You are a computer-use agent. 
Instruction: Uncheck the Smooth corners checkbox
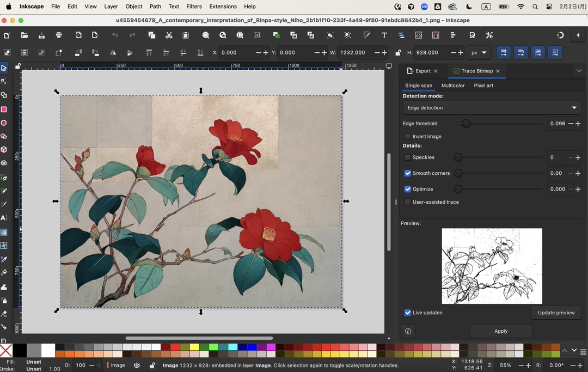[x=407, y=173]
